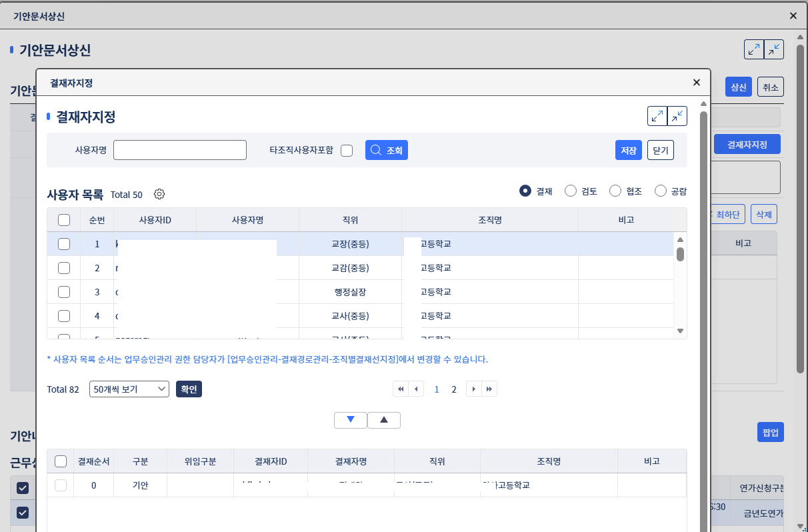
Task: Click the 닫기 button
Action: coord(660,151)
